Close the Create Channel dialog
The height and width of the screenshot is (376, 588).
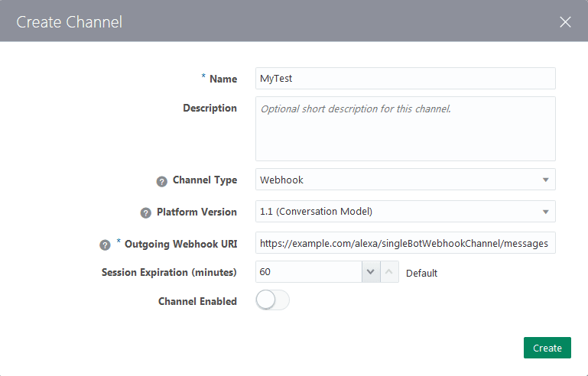(565, 21)
